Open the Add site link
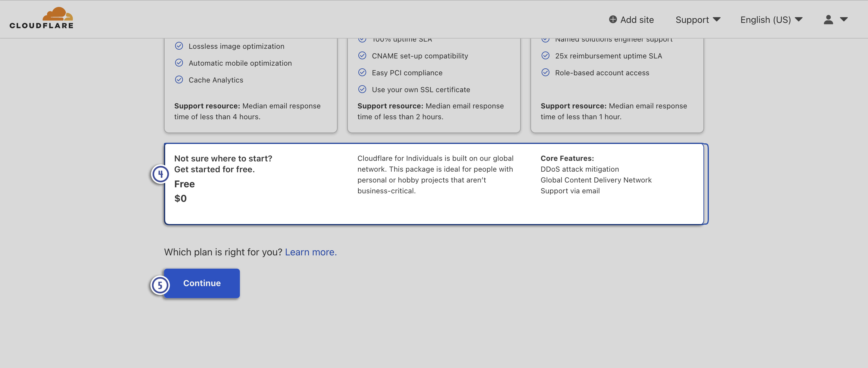Image resolution: width=868 pixels, height=368 pixels. (x=631, y=20)
